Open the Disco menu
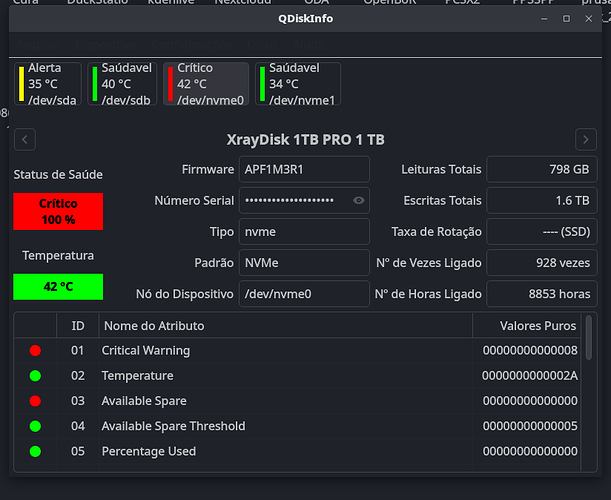This screenshot has height=500, width=611. [x=262, y=45]
